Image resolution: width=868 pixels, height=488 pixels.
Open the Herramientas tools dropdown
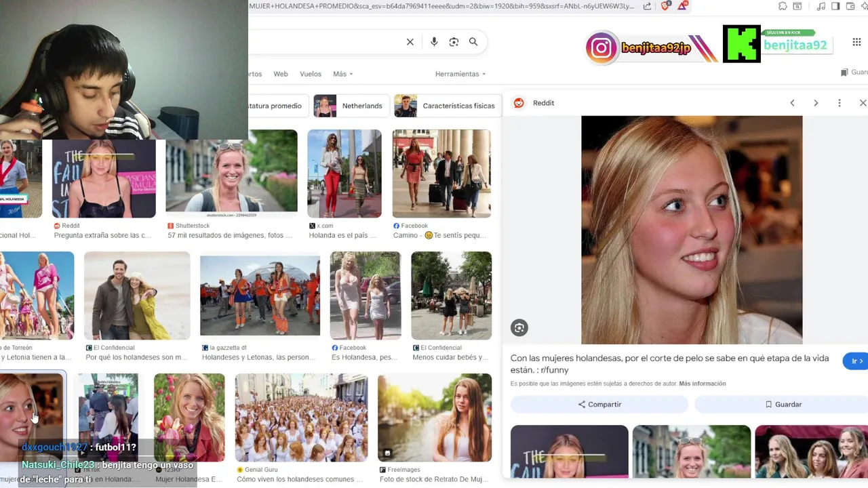460,74
